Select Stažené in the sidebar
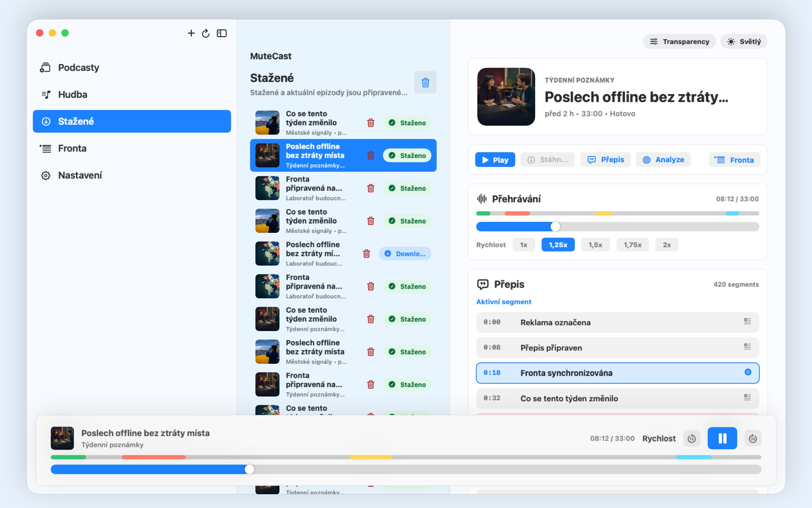The height and width of the screenshot is (508, 812). click(132, 121)
